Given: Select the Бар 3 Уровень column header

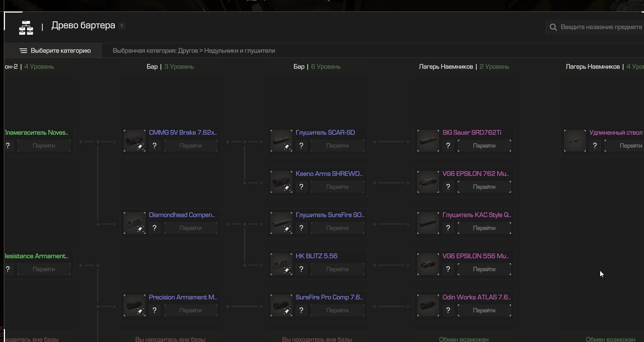Looking at the screenshot, I should (170, 67).
